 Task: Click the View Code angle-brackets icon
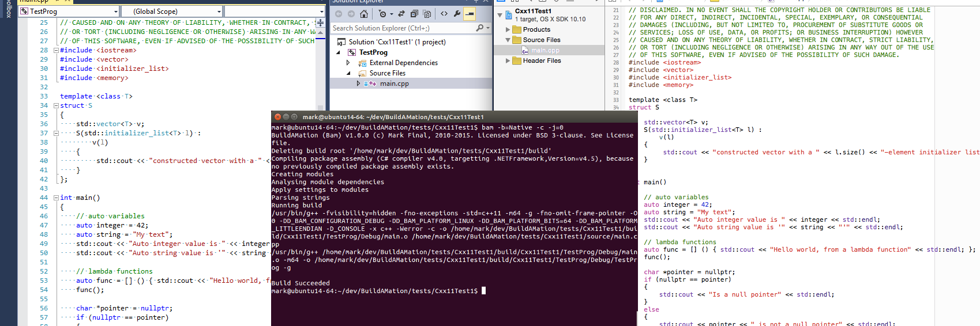tap(444, 14)
